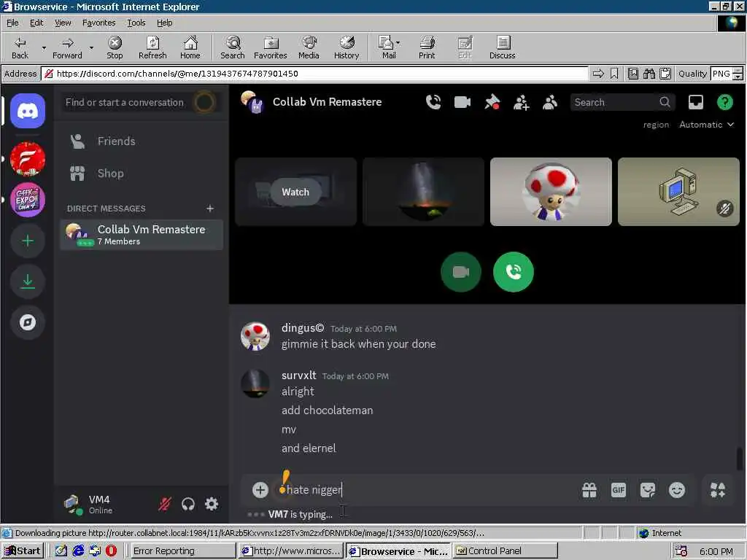Open the apps launcher icon in message bar
Screen dimensions: 747x560
click(x=718, y=489)
